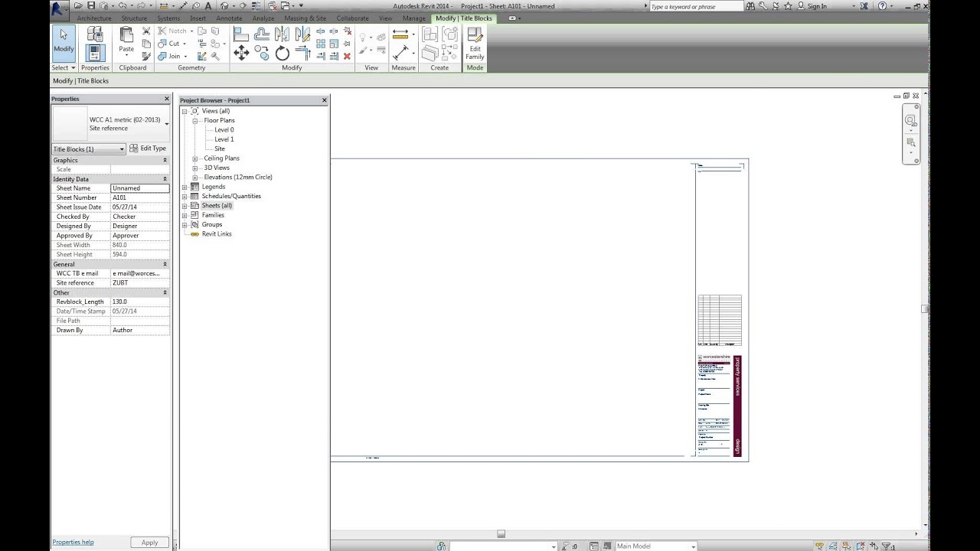
Task: Open the Insert ribbon tab
Action: 198,18
